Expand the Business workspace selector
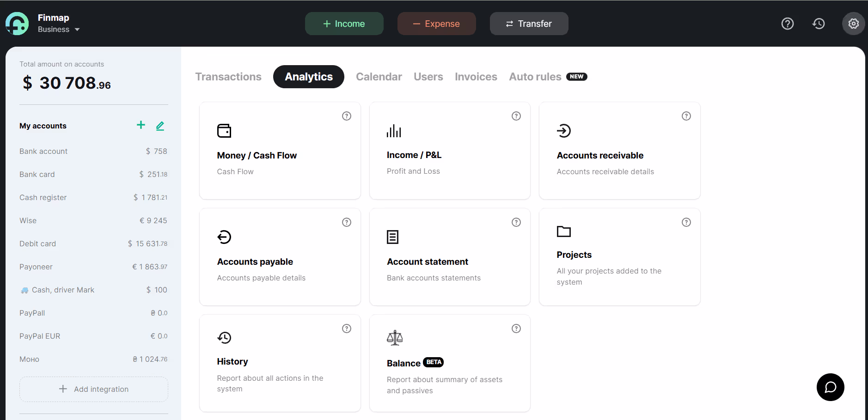868x420 pixels. (59, 29)
